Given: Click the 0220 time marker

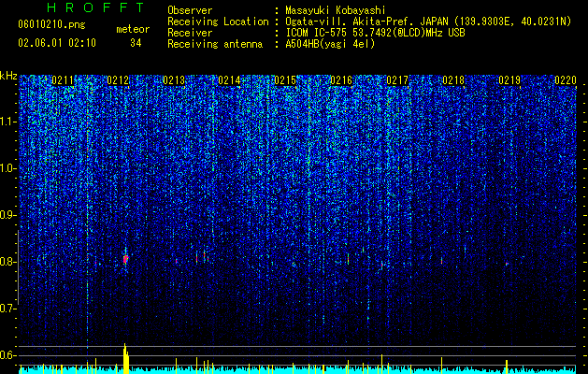Looking at the screenshot, I should click(x=566, y=80).
